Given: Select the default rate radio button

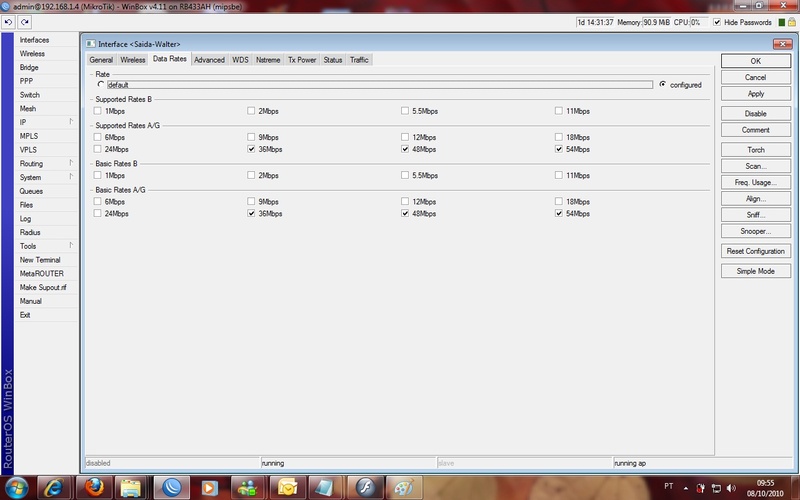Looking at the screenshot, I should pos(101,84).
